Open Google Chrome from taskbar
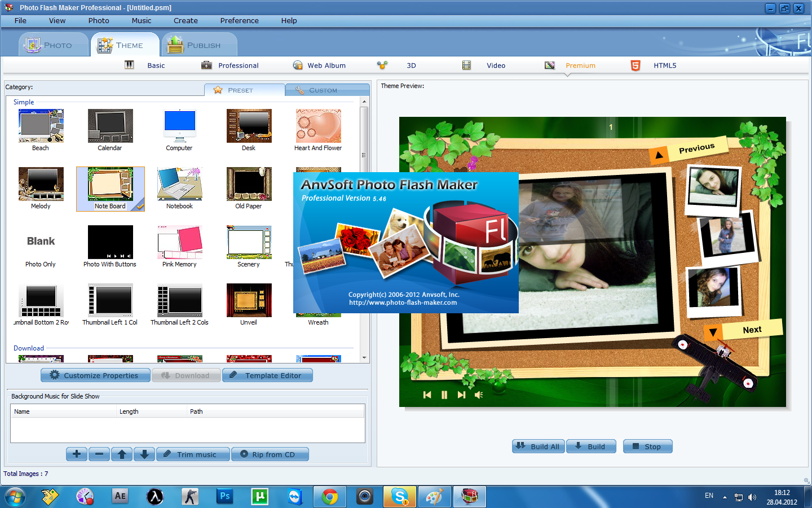 (330, 497)
